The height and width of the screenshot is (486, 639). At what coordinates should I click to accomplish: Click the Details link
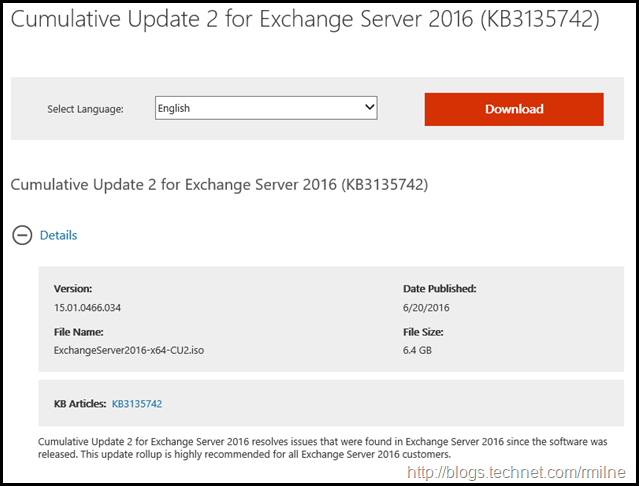point(58,235)
